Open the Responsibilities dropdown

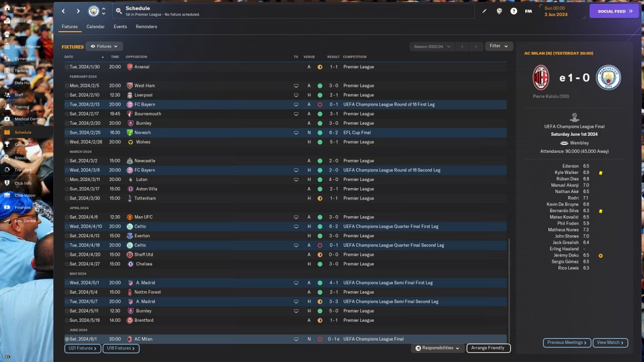pyautogui.click(x=437, y=348)
